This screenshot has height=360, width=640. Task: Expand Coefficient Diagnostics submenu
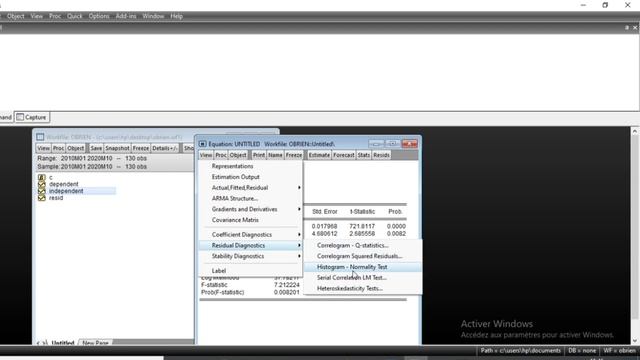click(251, 235)
